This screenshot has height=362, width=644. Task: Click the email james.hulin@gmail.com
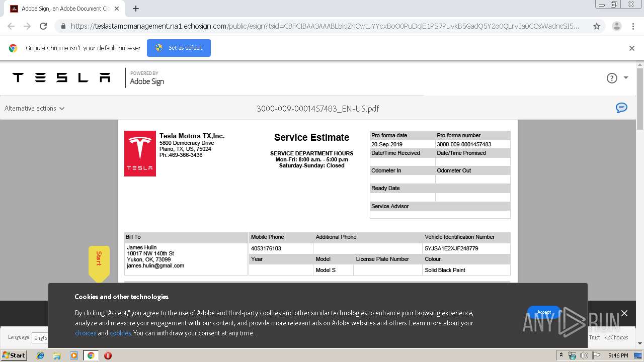tap(155, 265)
